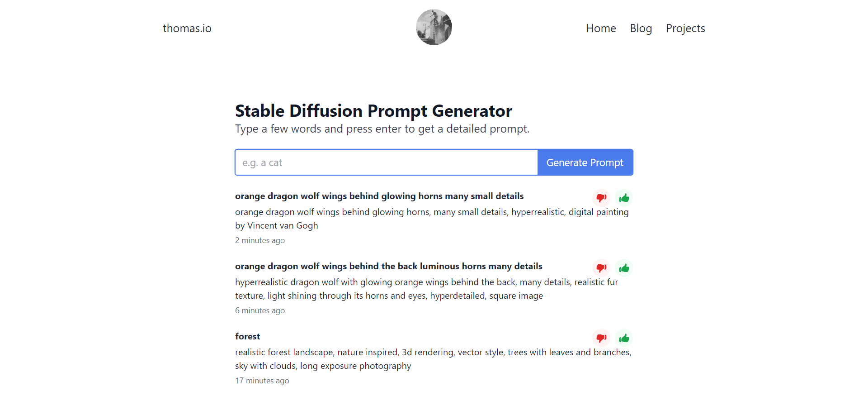Viewport: 868px width, 396px height.
Task: Give the forest prompt a thumbs up
Action: (x=624, y=338)
